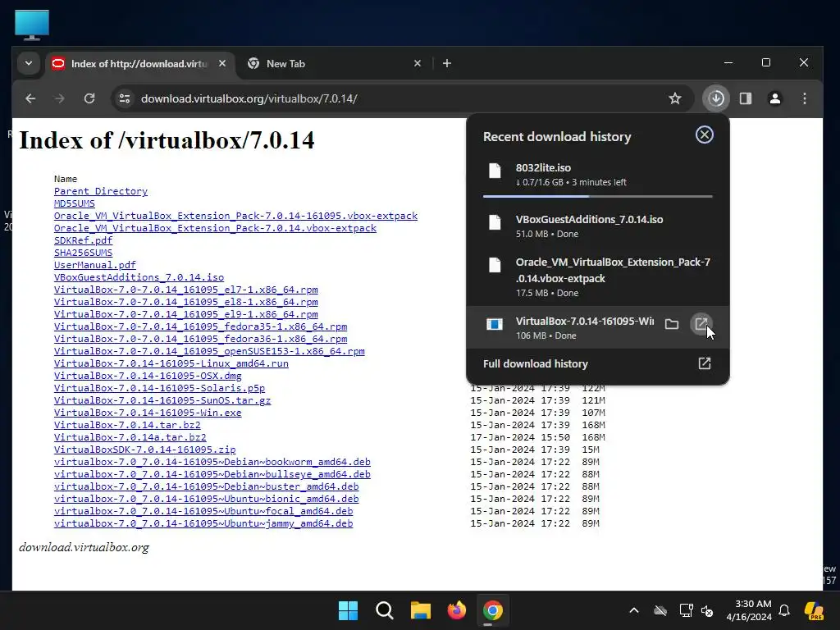
Task: Select the 8032lite.iso download entry name
Action: [543, 167]
